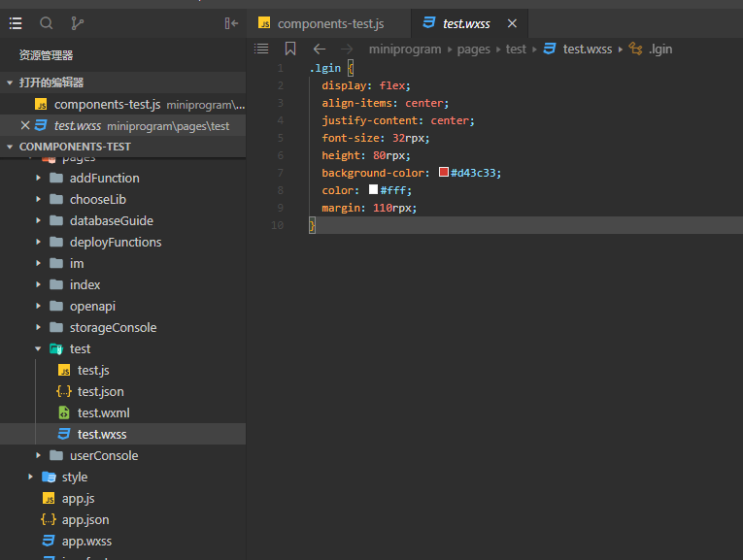This screenshot has height=560, width=743.
Task: Click the test folder icon
Action: point(56,348)
